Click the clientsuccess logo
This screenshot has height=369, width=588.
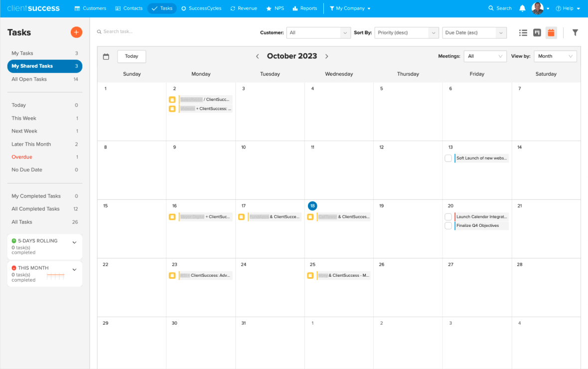[x=33, y=8]
